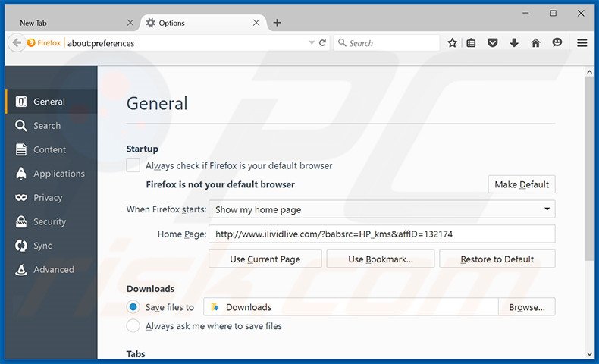Enable Always check if Firefox is default
Image resolution: width=599 pixels, height=364 pixels.
(133, 165)
